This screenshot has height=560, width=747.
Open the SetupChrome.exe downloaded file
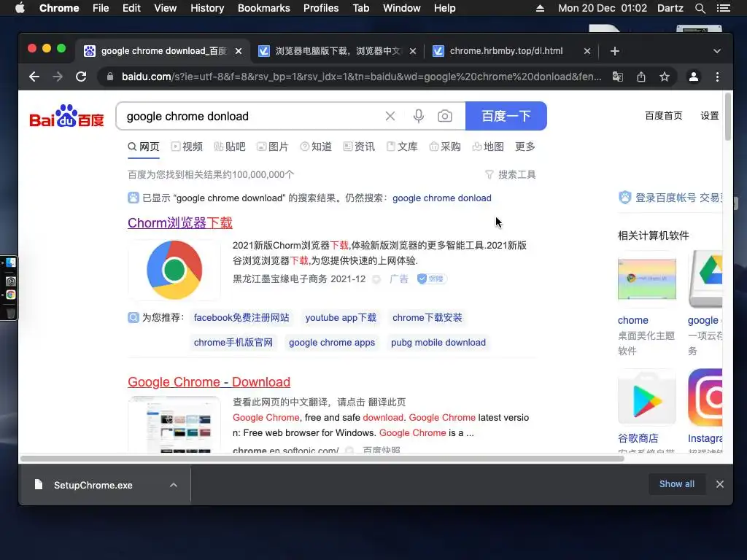tap(93, 485)
